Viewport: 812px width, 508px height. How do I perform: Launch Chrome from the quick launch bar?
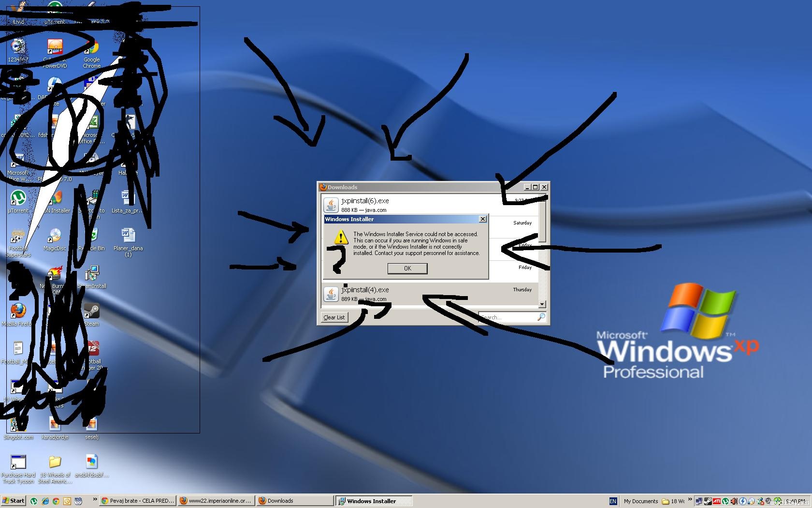(x=56, y=501)
